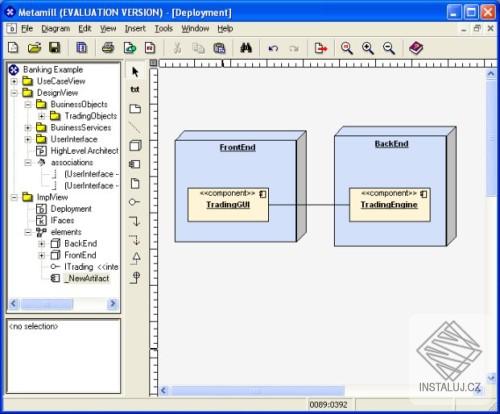
Task: Click the tree panel horizontal scrollbar thumb
Action: pos(47,304)
